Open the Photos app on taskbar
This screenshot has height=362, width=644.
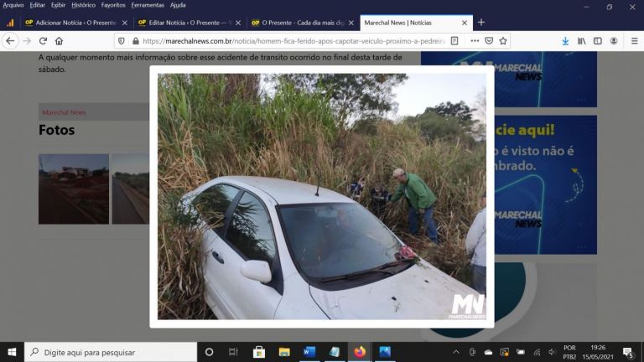pyautogui.click(x=385, y=352)
